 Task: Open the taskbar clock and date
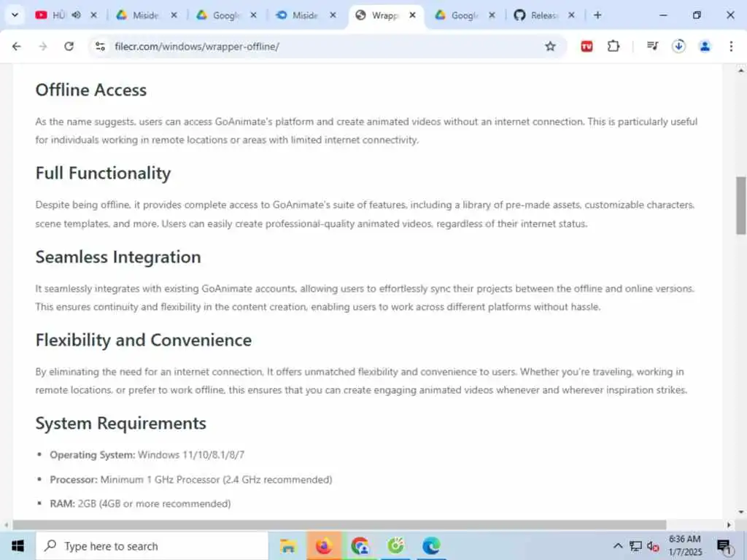685,545
